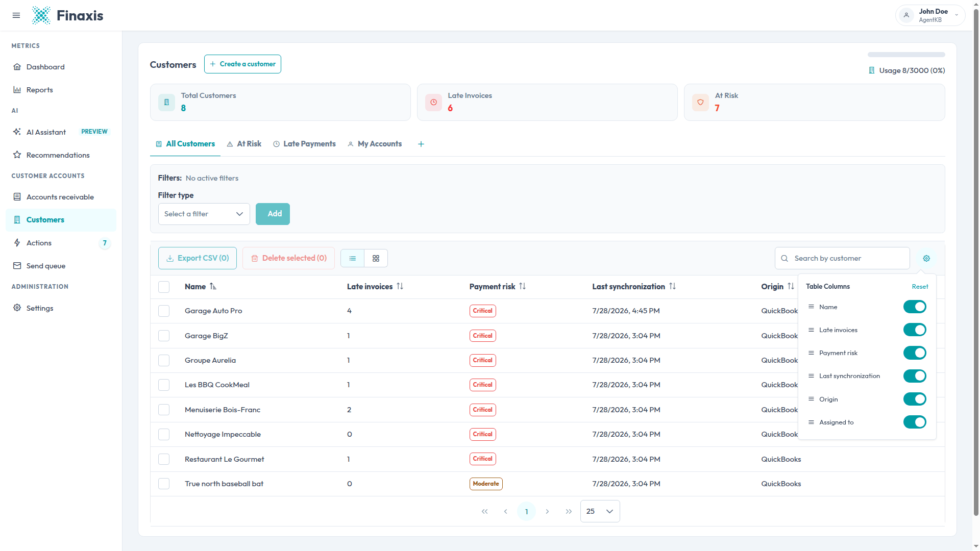Open the table column settings gear
Viewport: 980px width, 551px height.
926,258
